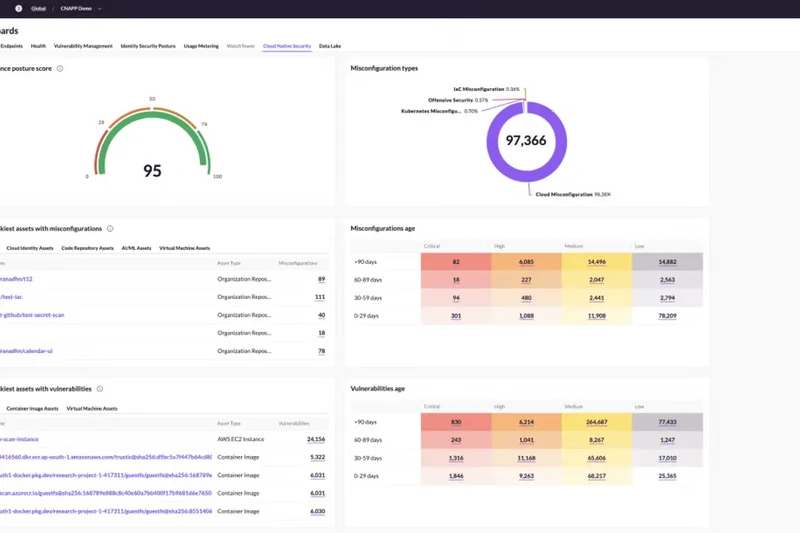Click info icon next to assets with vulnerabilities
The height and width of the screenshot is (533, 800).
(x=100, y=388)
